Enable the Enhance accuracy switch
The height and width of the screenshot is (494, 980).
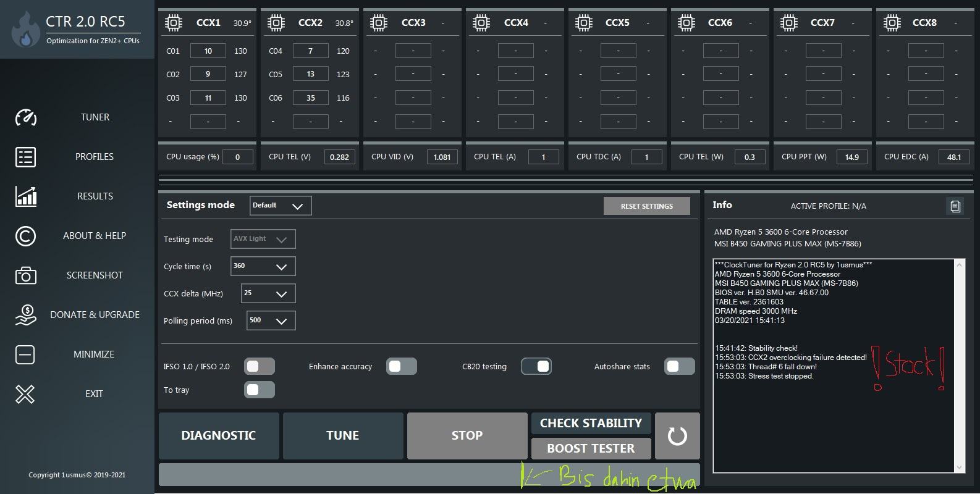tap(402, 367)
